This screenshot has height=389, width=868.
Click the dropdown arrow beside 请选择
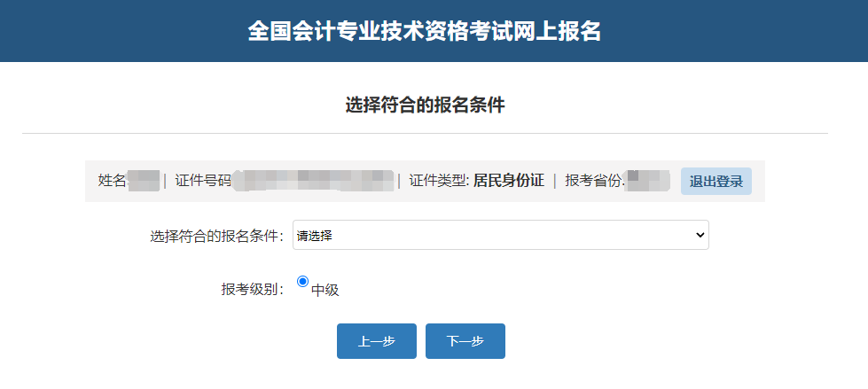pos(700,235)
